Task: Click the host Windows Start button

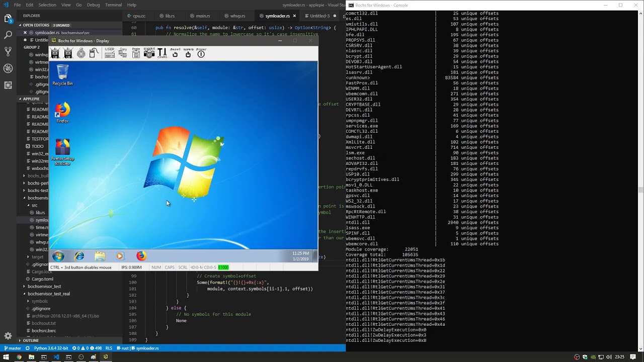Action: click(x=6, y=357)
